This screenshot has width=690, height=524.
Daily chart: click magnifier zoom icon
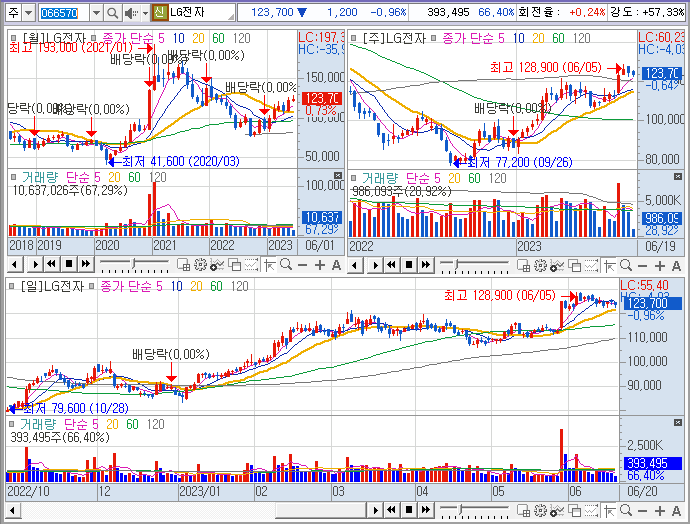pyautogui.click(x=626, y=511)
